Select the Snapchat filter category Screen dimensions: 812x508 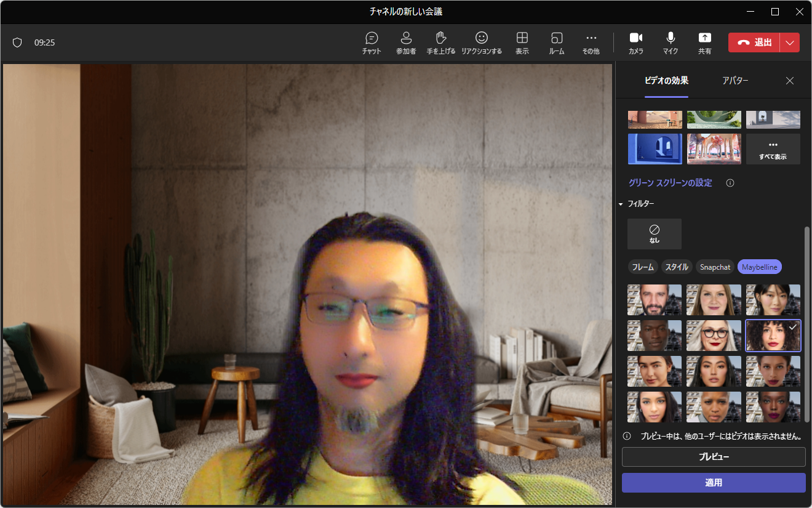tap(715, 267)
